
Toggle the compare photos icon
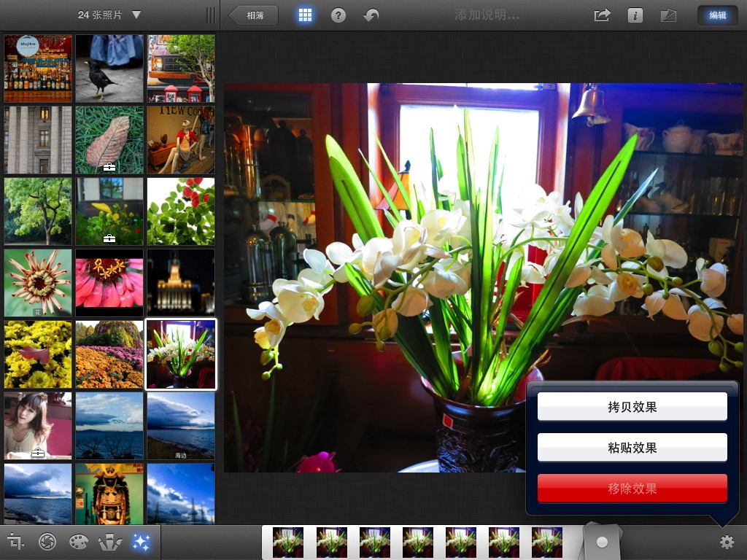[x=668, y=15]
